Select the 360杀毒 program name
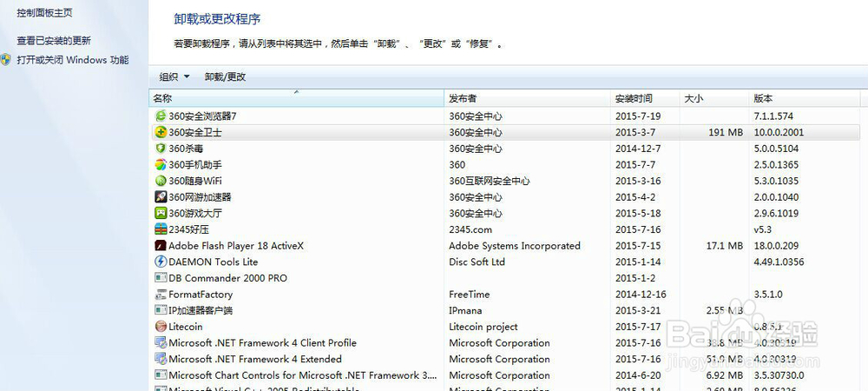Image resolution: width=868 pixels, height=391 pixels. click(186, 149)
